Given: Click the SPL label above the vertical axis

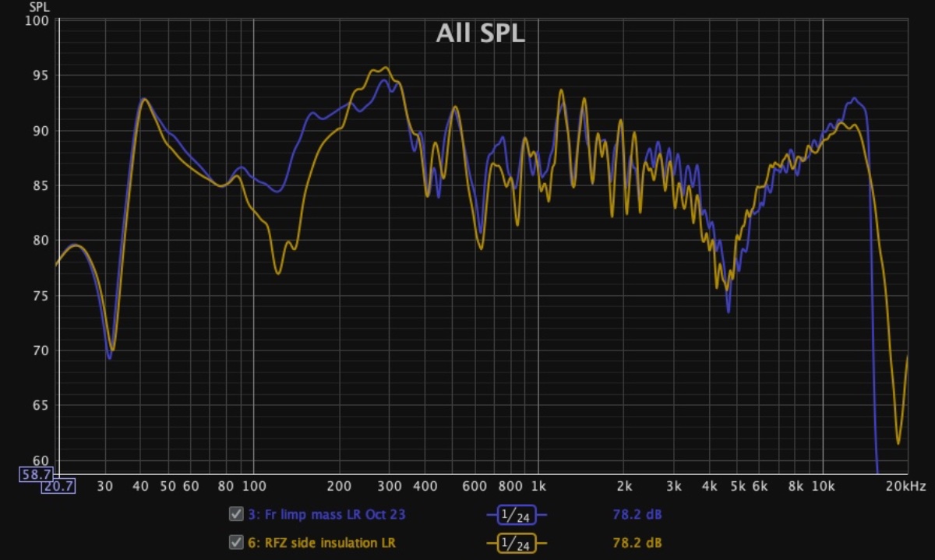Looking at the screenshot, I should pyautogui.click(x=39, y=6).
